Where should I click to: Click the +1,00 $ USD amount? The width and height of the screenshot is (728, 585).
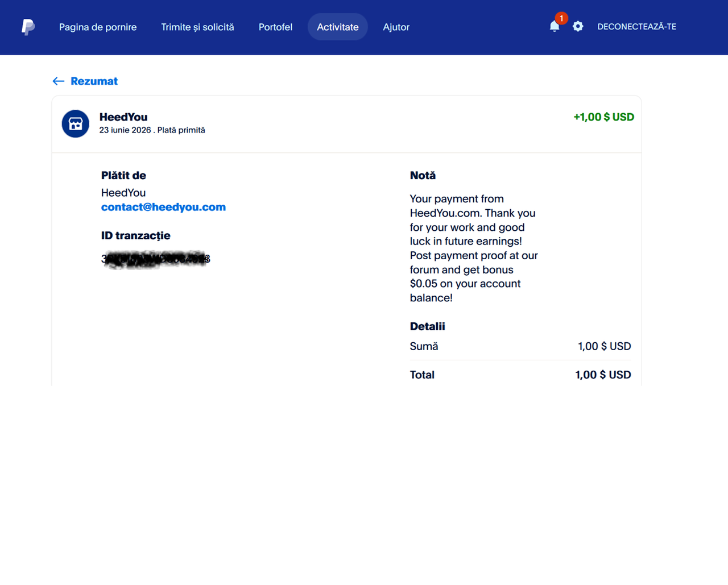tap(603, 117)
